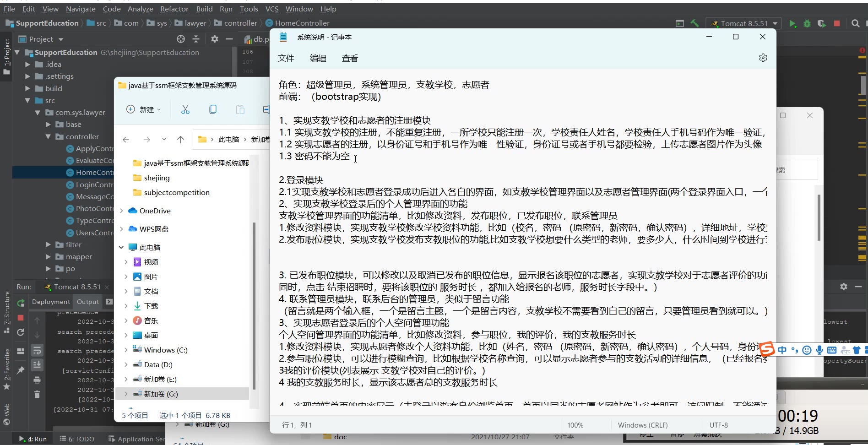Screen dimensions: 868x445
Task: Toggle scroll to end in Run console
Action: click(37, 365)
